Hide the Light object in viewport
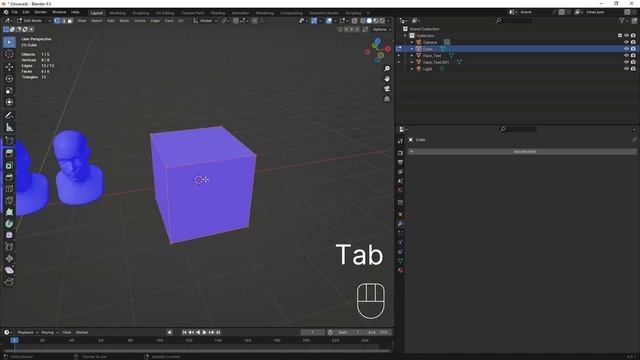640x360 pixels. pos(626,69)
